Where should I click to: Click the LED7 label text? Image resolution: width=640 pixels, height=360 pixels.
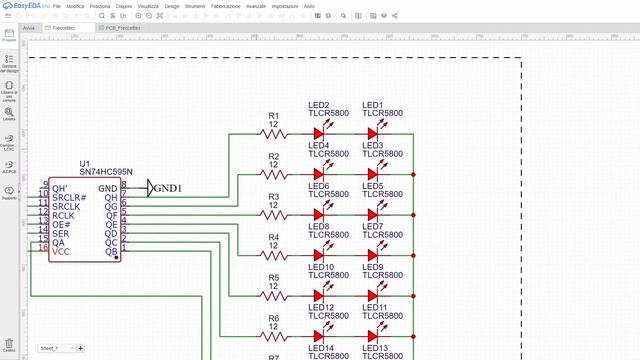click(x=373, y=226)
